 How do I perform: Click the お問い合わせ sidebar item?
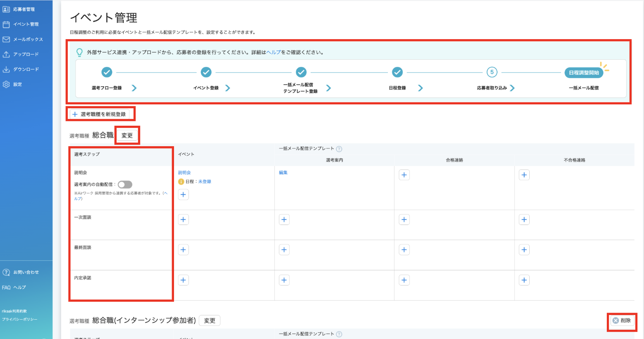coord(21,272)
